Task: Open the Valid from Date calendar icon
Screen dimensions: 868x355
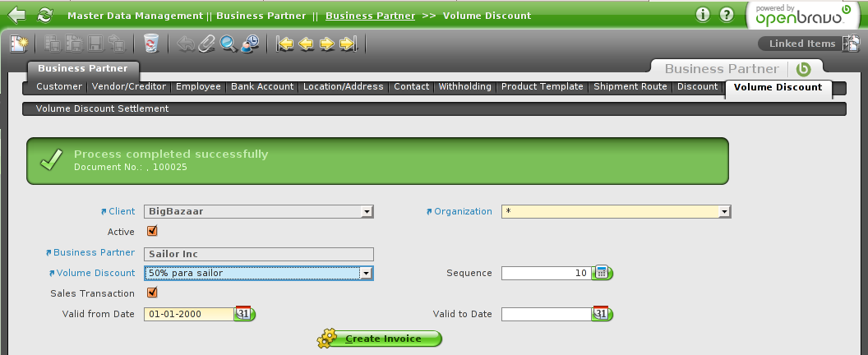Action: point(244,313)
